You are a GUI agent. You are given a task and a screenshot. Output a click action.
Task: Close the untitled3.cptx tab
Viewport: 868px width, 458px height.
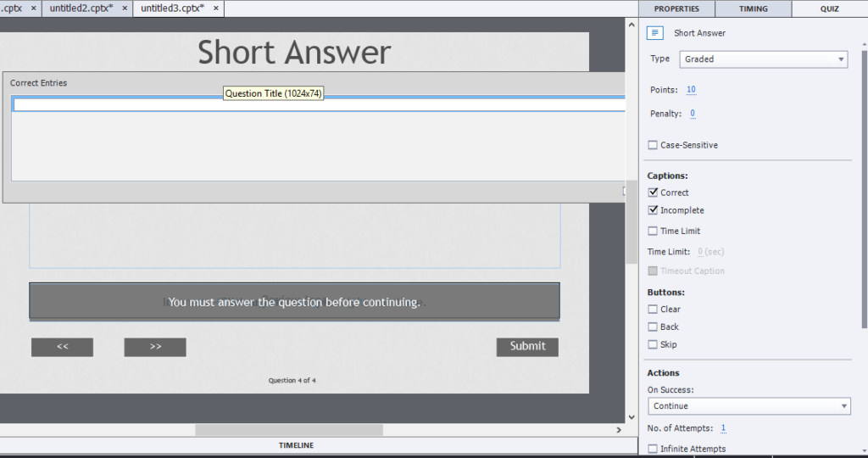tap(216, 8)
